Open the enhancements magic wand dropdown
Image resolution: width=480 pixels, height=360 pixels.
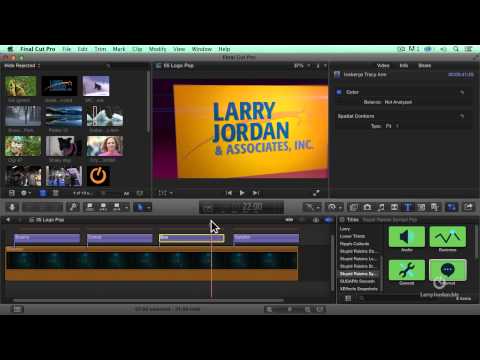point(312,207)
